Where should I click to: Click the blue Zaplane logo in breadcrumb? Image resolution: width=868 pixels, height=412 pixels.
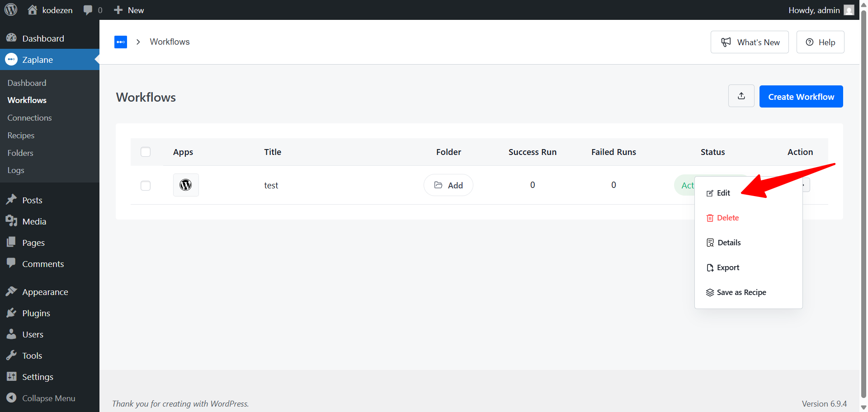(121, 42)
